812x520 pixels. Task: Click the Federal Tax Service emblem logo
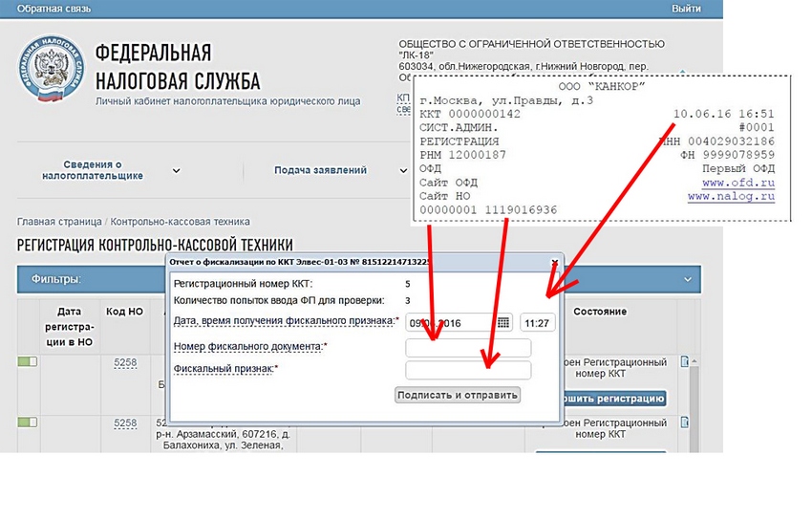tap(51, 69)
